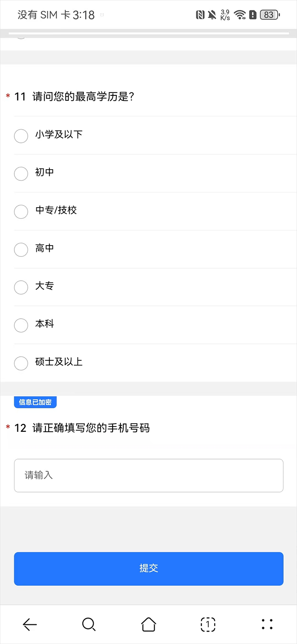Tap the Wi-Fi signal status icon
Image resolution: width=297 pixels, height=644 pixels.
240,15
